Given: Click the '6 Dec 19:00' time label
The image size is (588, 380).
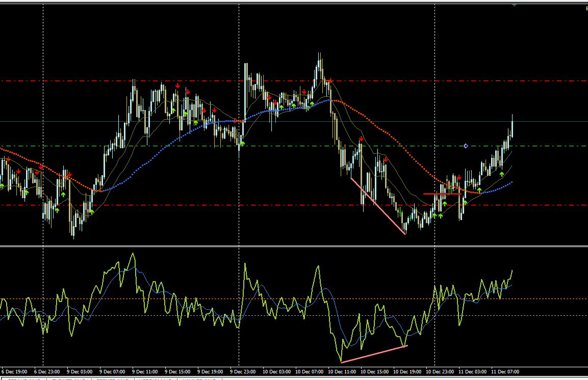Looking at the screenshot, I should pos(14,372).
